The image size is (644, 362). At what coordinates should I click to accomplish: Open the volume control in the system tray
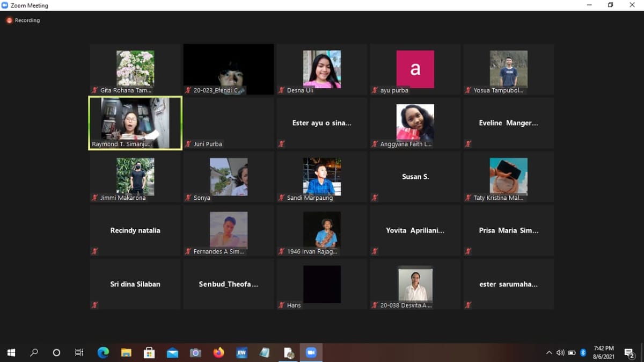pos(560,353)
